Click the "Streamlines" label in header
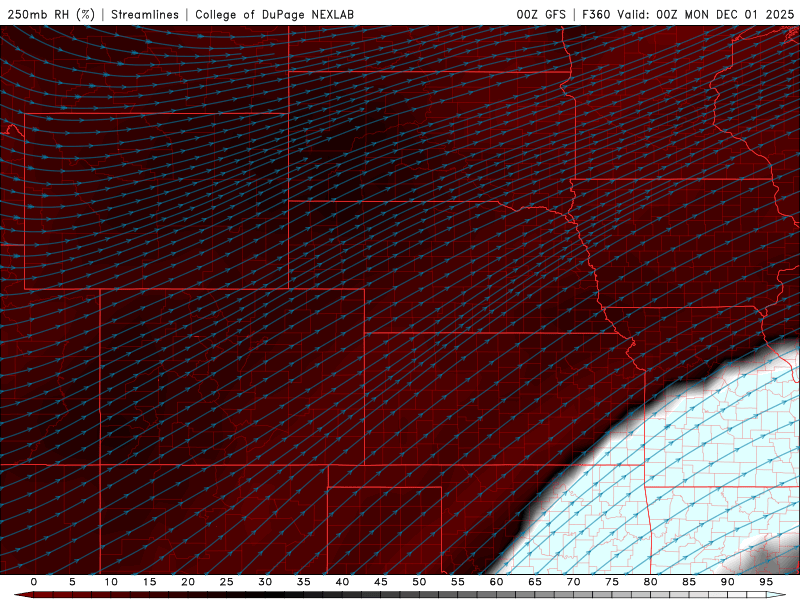The height and width of the screenshot is (600, 800). [x=145, y=14]
